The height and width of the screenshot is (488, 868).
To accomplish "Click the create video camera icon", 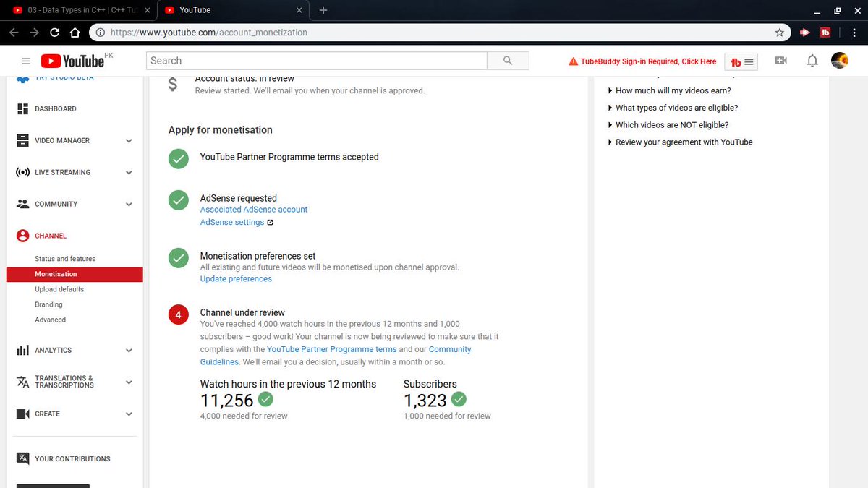I will pyautogui.click(x=780, y=61).
